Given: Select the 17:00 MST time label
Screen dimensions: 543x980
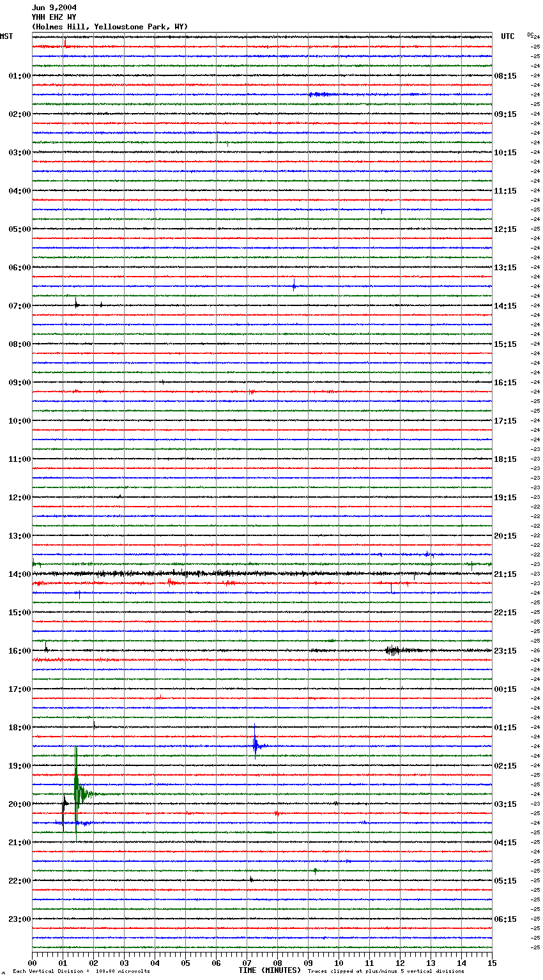Looking at the screenshot, I should (x=20, y=689).
